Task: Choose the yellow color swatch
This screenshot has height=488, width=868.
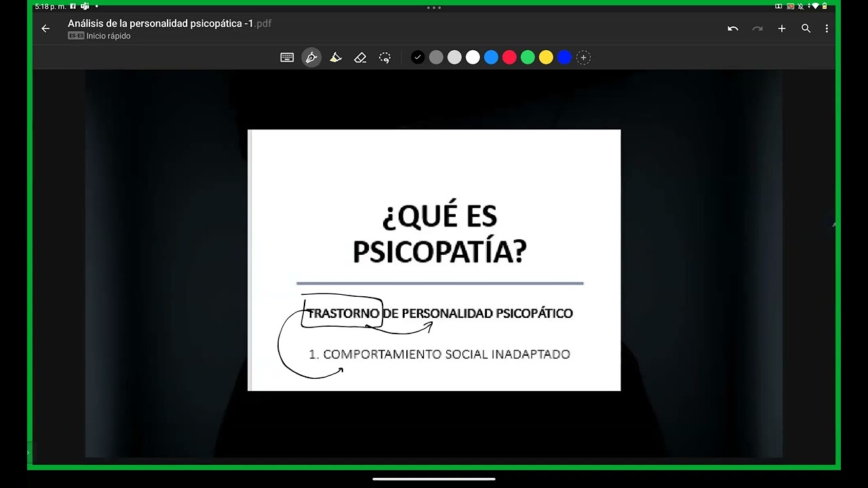Action: click(x=546, y=58)
